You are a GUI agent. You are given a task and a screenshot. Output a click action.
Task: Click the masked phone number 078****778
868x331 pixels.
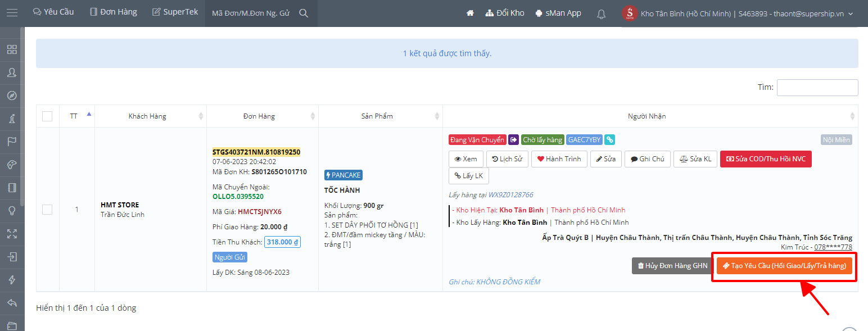pyautogui.click(x=833, y=247)
